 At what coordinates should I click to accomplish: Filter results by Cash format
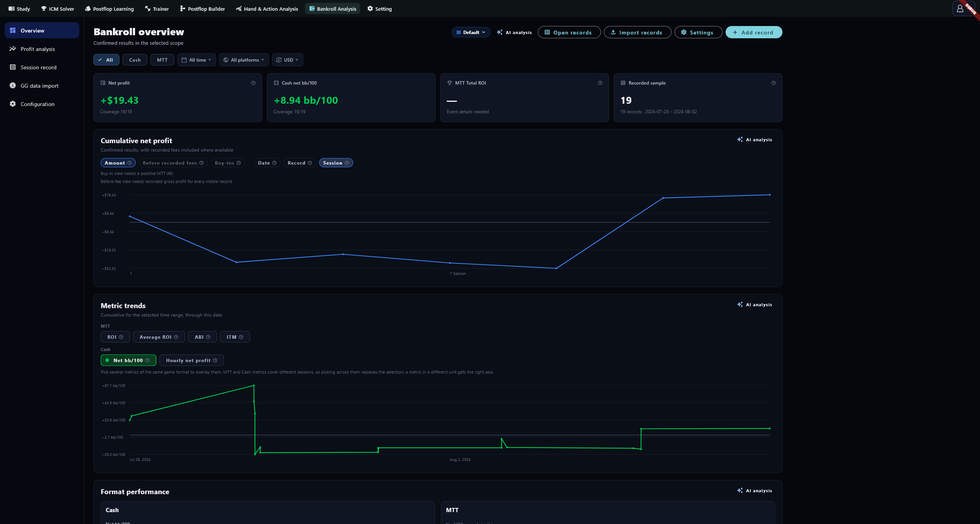[135, 60]
